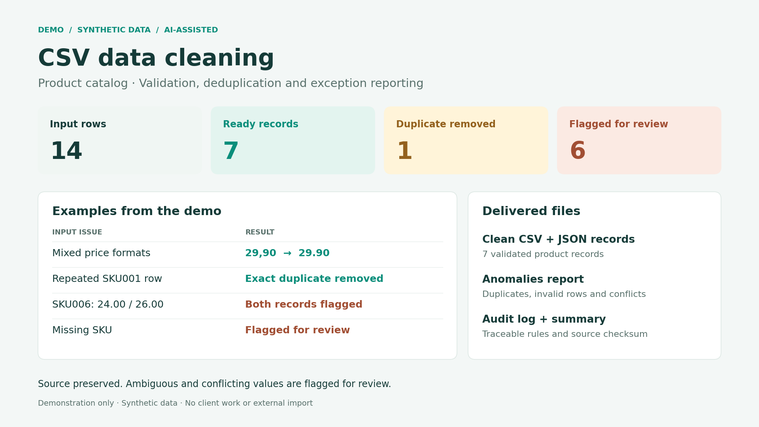The image size is (759, 427).
Task: Open the Flagged for review 6 card
Action: pos(639,140)
